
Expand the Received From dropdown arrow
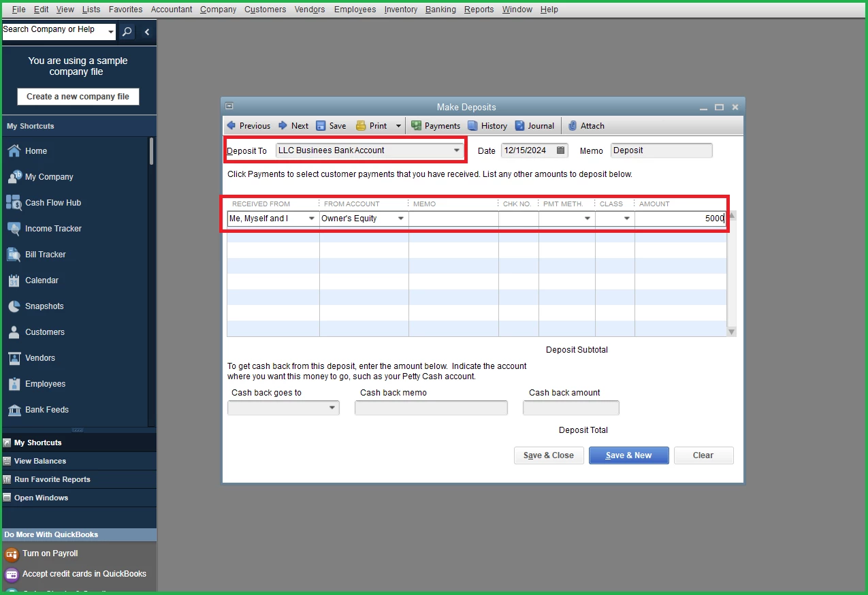[x=312, y=219]
